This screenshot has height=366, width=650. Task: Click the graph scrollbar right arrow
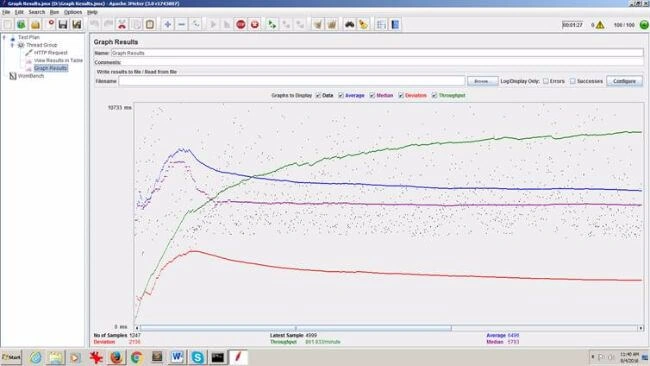click(641, 328)
